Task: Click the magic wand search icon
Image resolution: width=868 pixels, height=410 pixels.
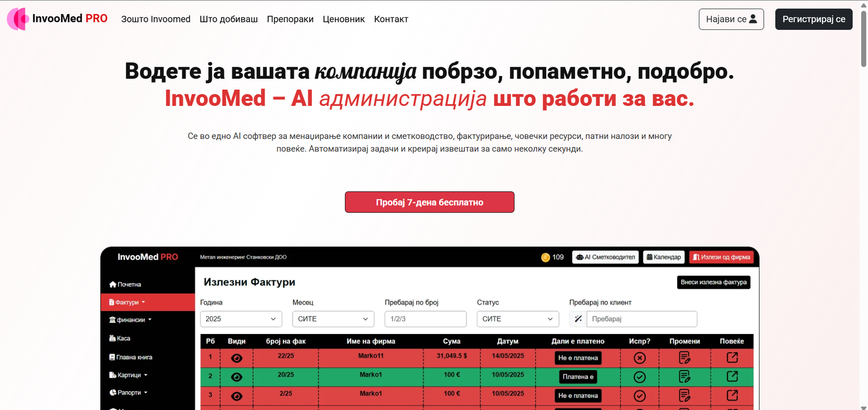Action: pyautogui.click(x=578, y=319)
